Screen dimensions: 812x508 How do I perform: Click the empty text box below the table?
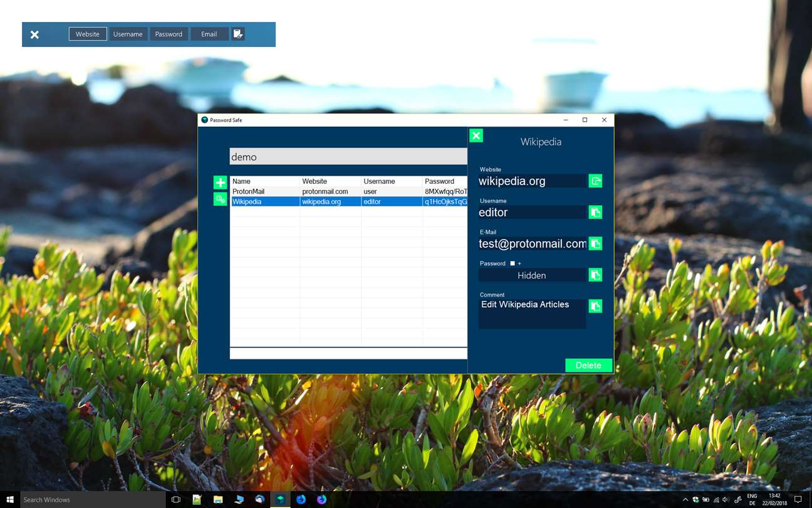(348, 354)
